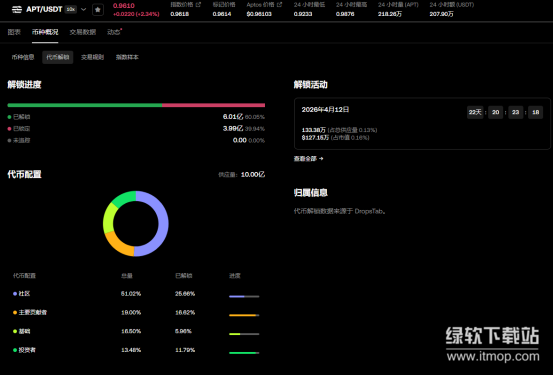
Task: Open the Aptos 价格 external link icon
Action: tap(279, 5)
